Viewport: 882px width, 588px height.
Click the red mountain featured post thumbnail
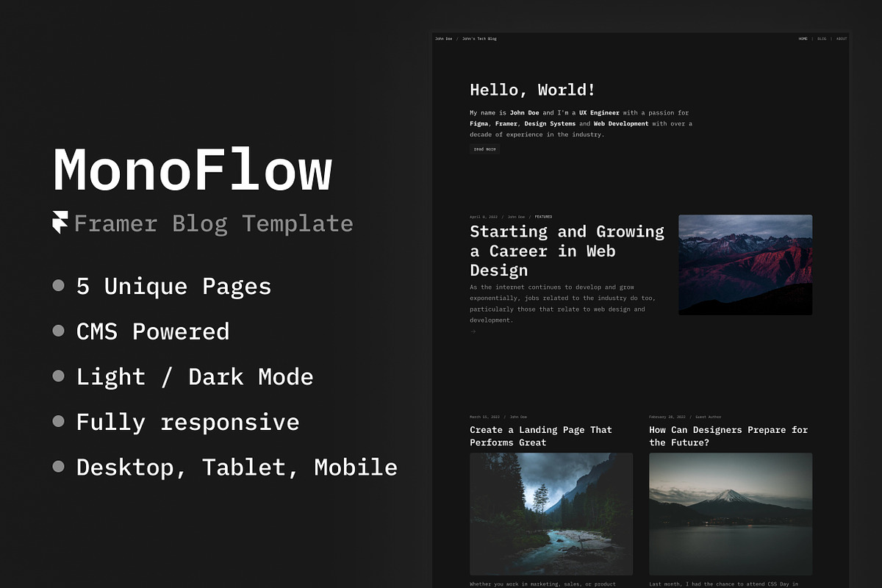pyautogui.click(x=745, y=265)
